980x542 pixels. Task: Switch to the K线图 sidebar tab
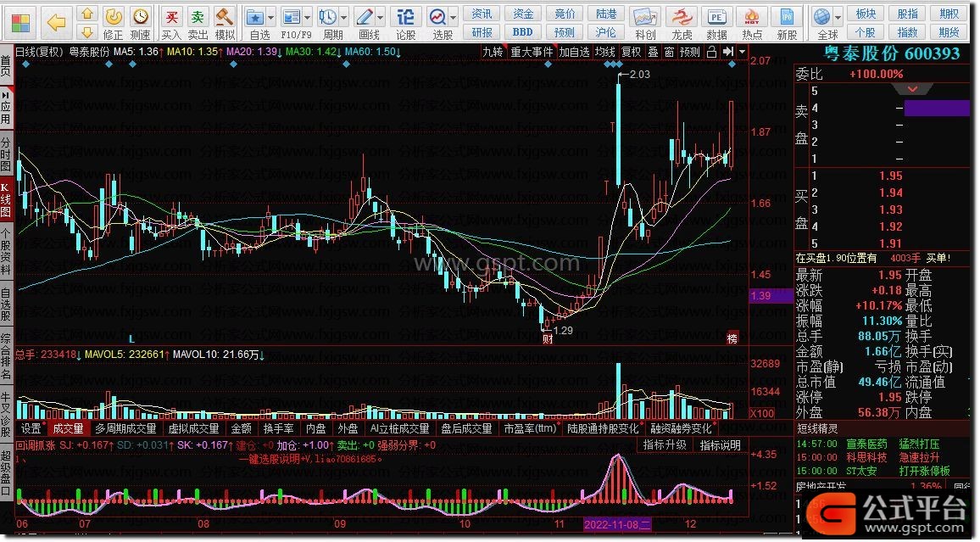click(6, 199)
